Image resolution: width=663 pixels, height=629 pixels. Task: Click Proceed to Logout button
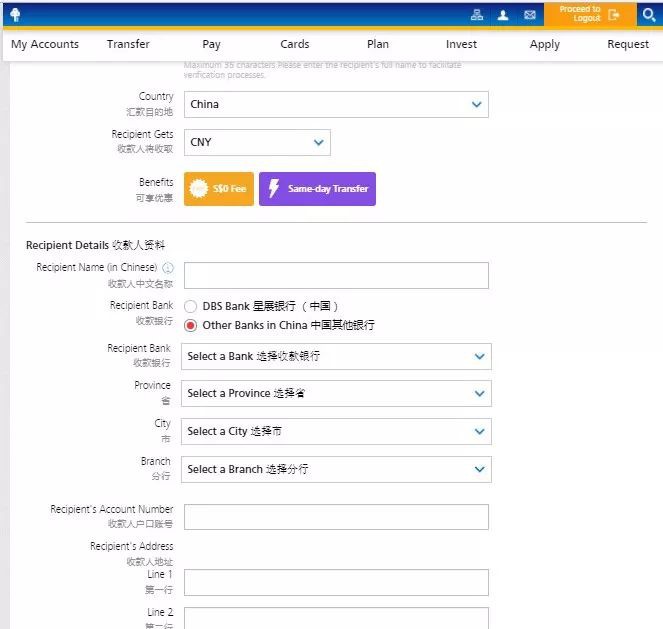coord(589,14)
